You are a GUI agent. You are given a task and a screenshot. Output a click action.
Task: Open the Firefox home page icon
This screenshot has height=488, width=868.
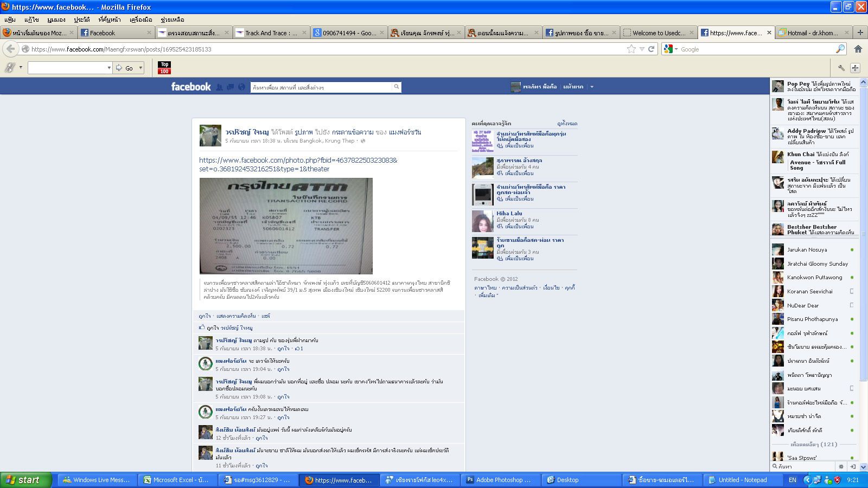tap(858, 49)
